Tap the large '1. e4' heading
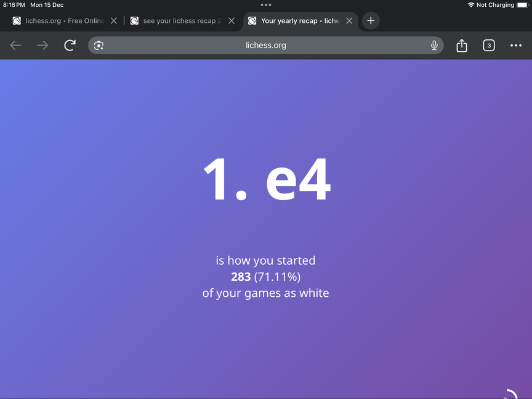The height and width of the screenshot is (399, 532). coord(267,179)
